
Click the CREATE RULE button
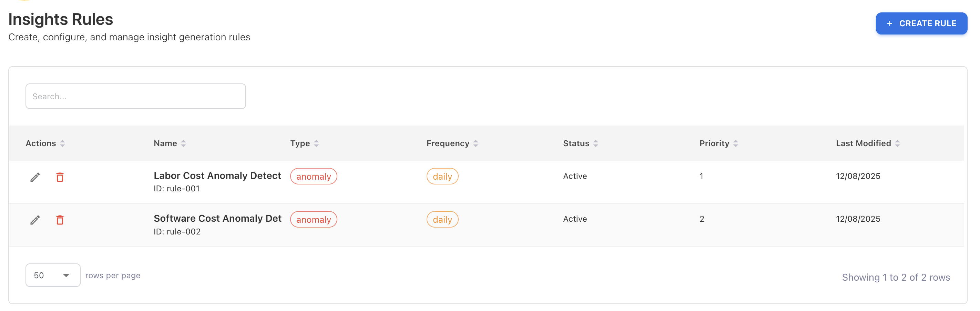(921, 23)
